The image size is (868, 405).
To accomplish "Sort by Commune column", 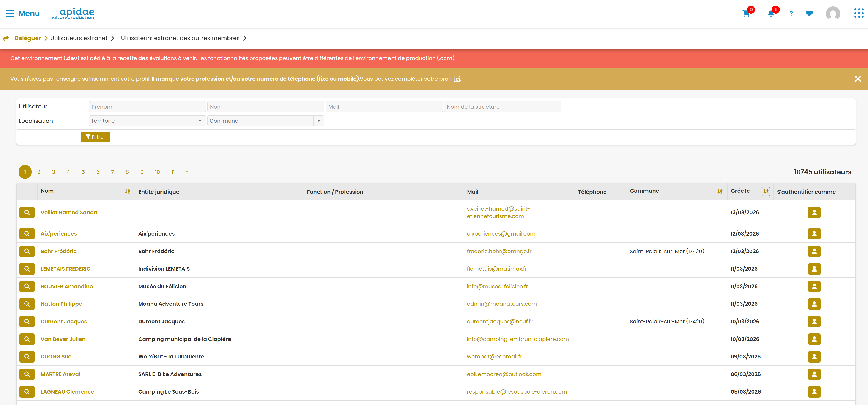I will click(720, 191).
